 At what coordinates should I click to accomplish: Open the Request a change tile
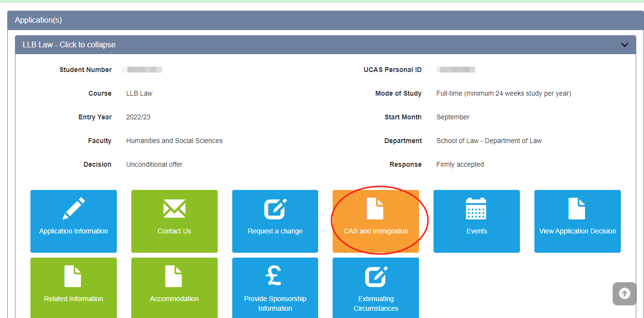275,221
